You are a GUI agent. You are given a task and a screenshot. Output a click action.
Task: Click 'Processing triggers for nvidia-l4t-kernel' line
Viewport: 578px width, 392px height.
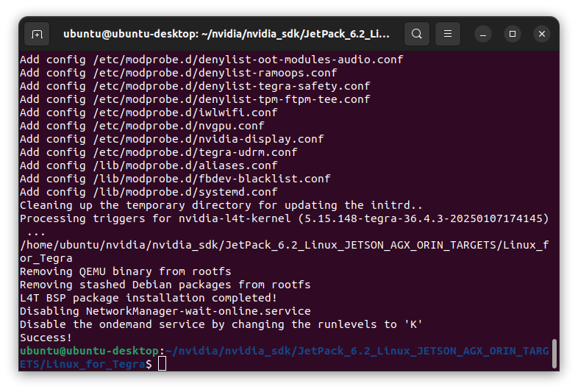[284, 218]
